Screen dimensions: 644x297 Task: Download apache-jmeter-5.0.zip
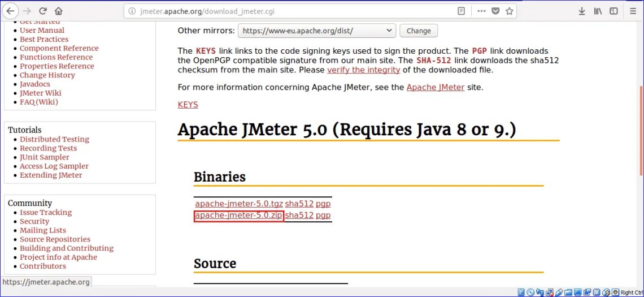pos(239,215)
